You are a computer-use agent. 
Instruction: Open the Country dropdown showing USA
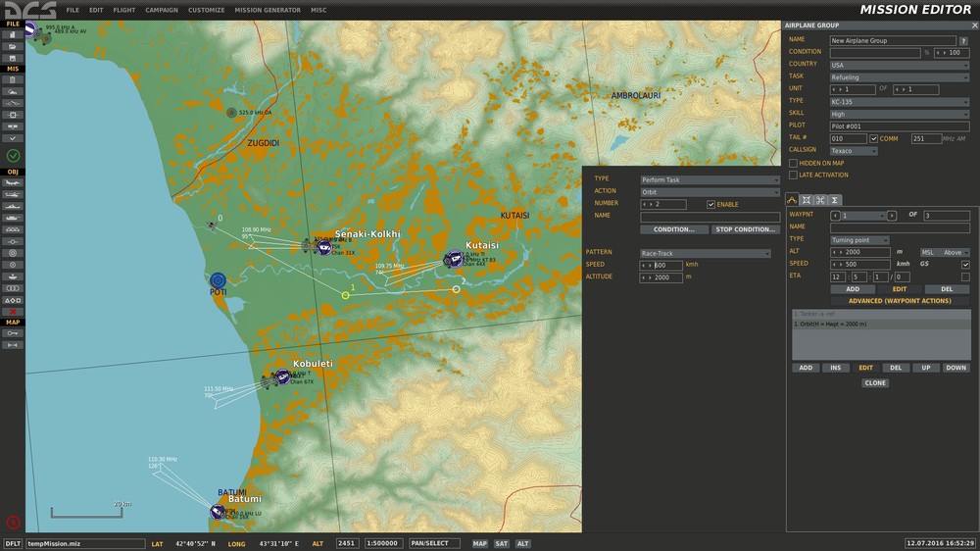(900, 65)
